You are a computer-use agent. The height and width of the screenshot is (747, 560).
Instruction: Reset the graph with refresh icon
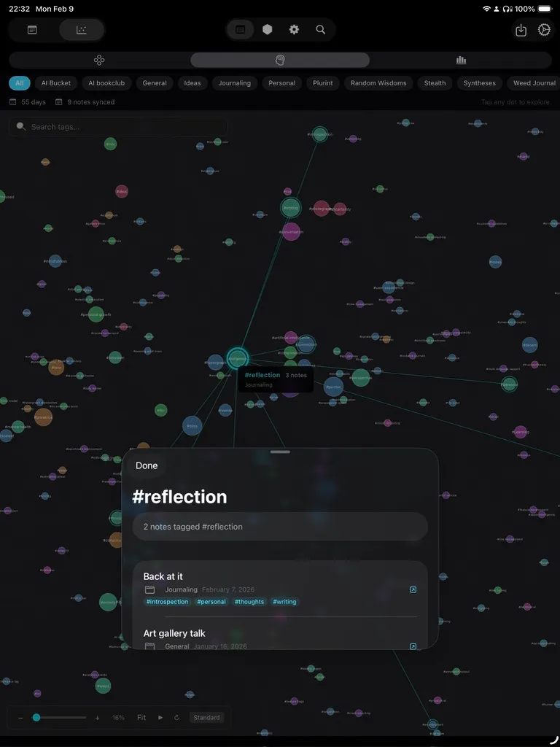[x=176, y=718]
